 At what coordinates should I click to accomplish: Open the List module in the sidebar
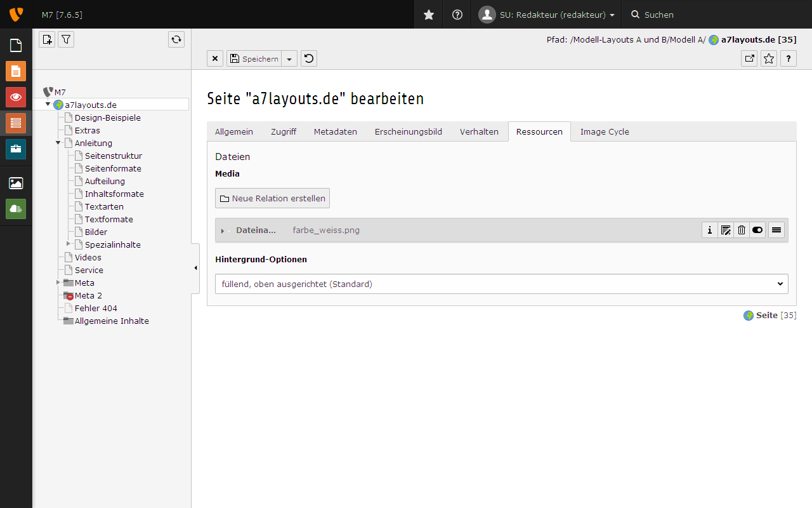point(16,123)
